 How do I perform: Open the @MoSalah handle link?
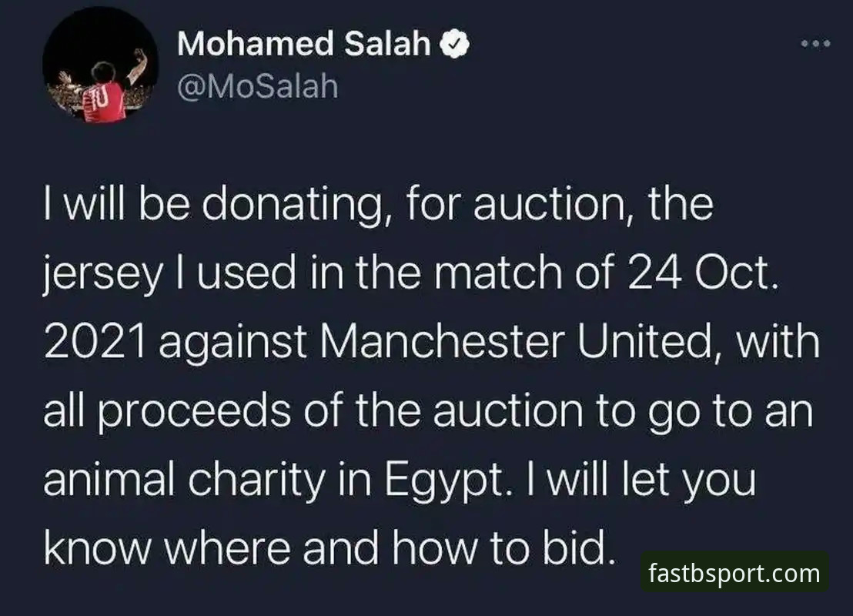(x=258, y=87)
